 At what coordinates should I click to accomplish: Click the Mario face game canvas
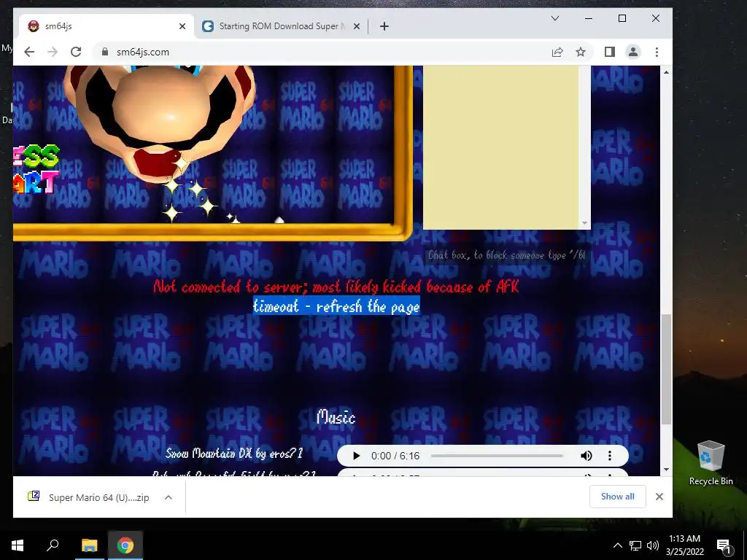point(205,145)
